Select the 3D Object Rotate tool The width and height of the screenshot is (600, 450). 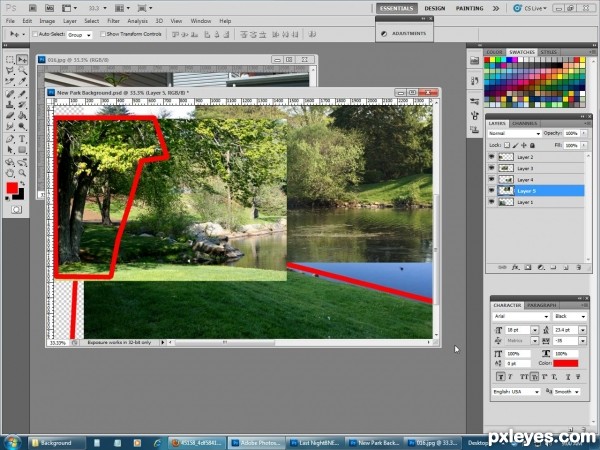pos(10,162)
